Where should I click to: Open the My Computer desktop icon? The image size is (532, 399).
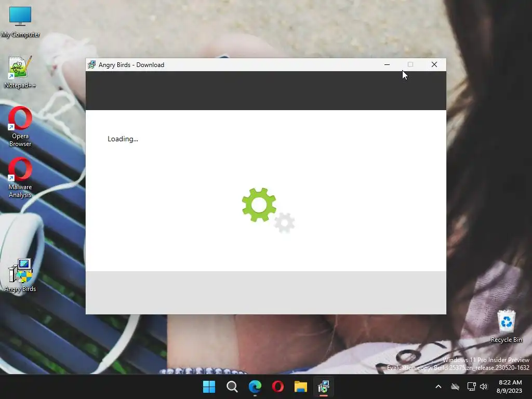coord(20,22)
